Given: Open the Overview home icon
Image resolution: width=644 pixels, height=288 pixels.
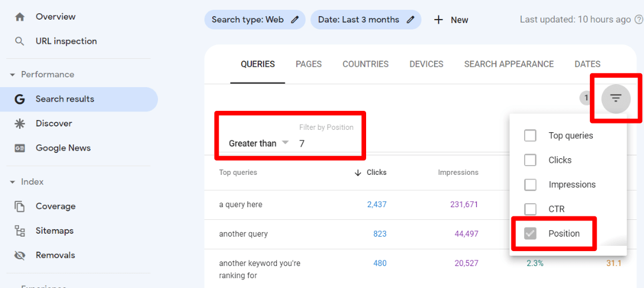Looking at the screenshot, I should [19, 17].
